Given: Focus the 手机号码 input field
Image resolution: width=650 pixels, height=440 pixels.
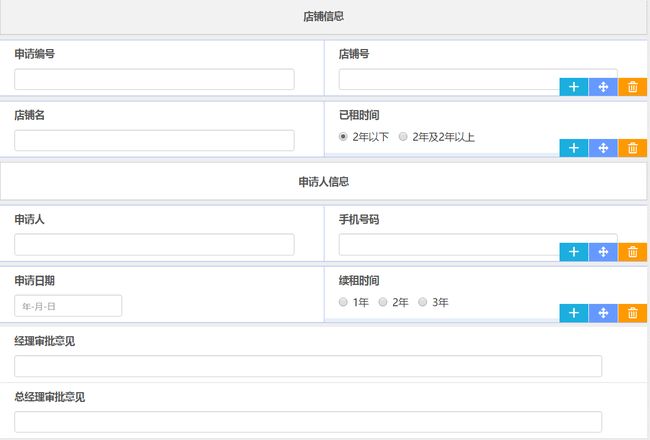Looking at the screenshot, I should click(478, 245).
